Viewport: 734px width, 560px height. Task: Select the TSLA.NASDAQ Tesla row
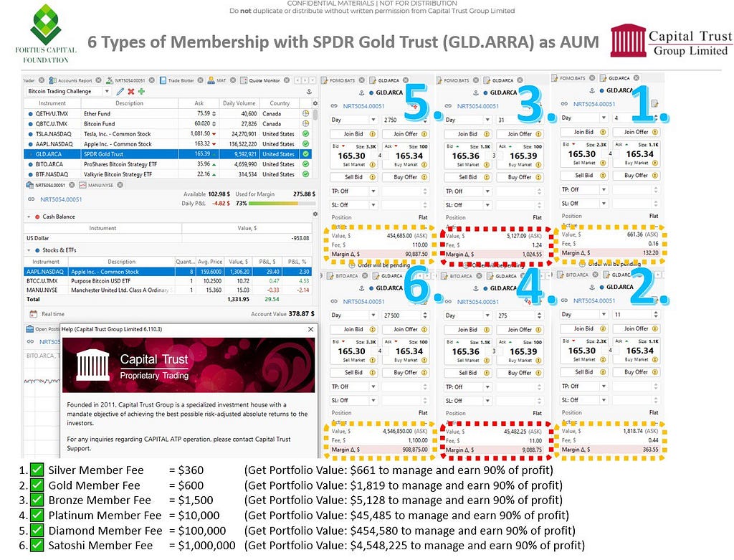click(x=168, y=134)
